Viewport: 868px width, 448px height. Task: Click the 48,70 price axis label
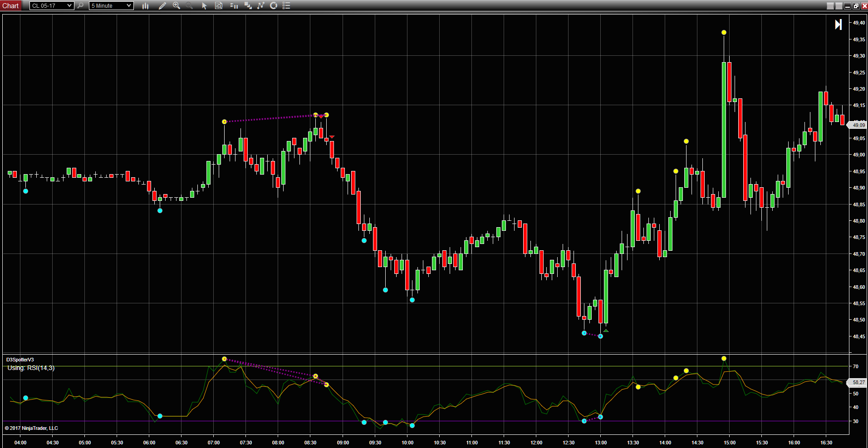click(x=858, y=254)
